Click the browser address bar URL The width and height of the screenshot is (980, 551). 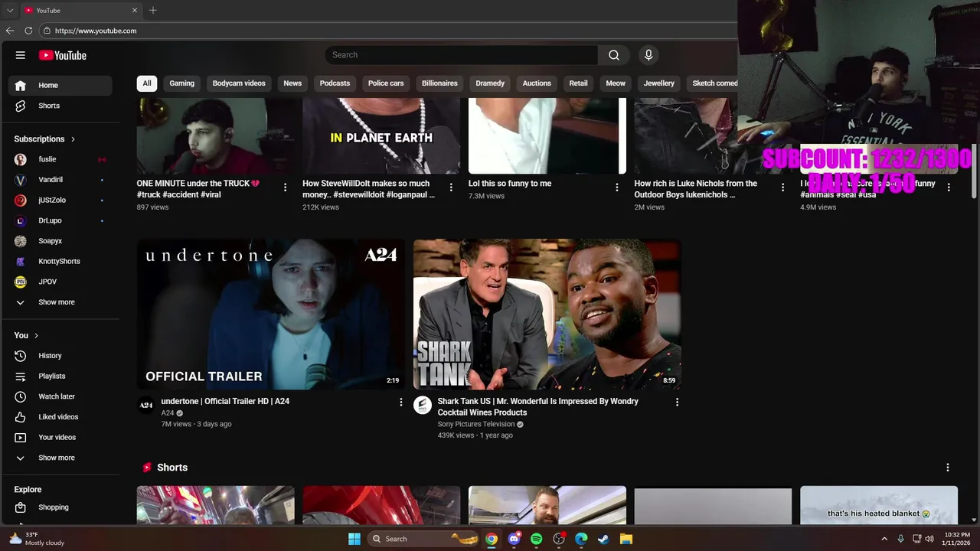tap(96, 31)
